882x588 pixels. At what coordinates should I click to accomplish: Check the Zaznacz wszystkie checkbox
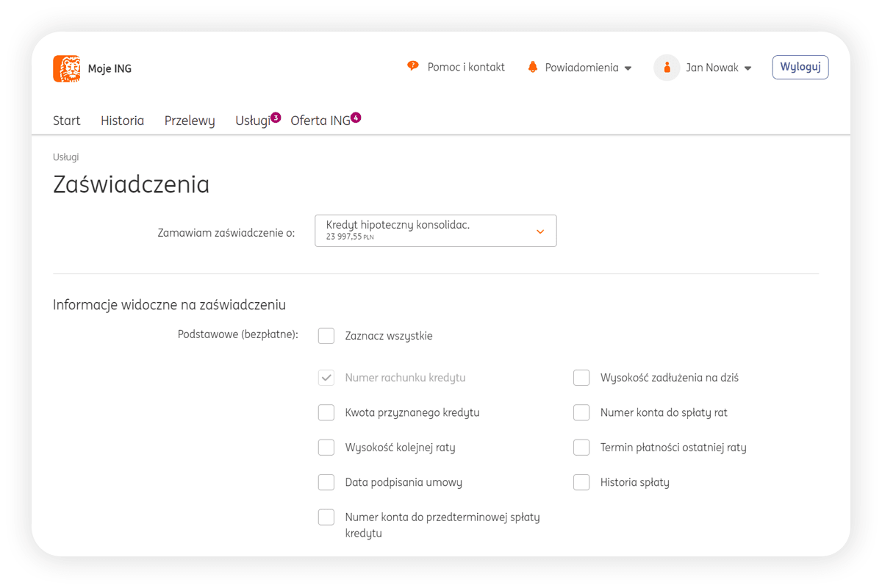point(326,336)
